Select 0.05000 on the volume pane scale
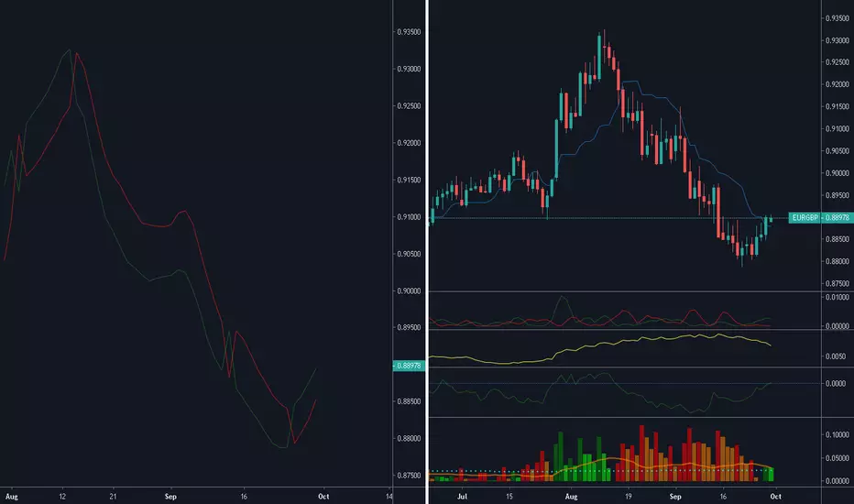 (x=838, y=458)
